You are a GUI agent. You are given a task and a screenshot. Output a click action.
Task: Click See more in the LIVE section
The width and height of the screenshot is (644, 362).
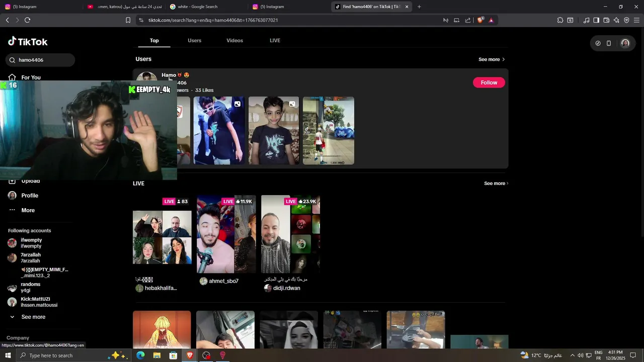point(496,184)
